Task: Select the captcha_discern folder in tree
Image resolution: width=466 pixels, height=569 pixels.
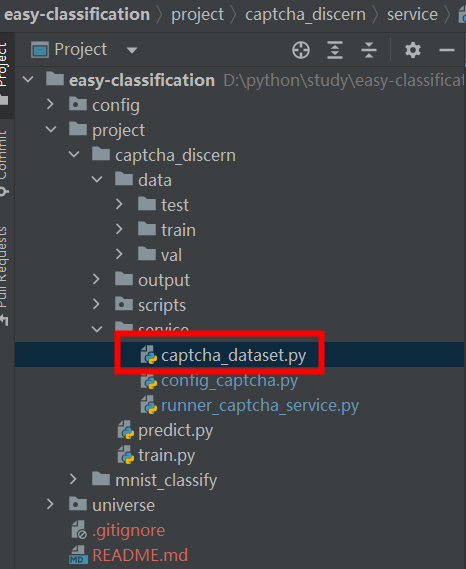Action: (x=175, y=155)
